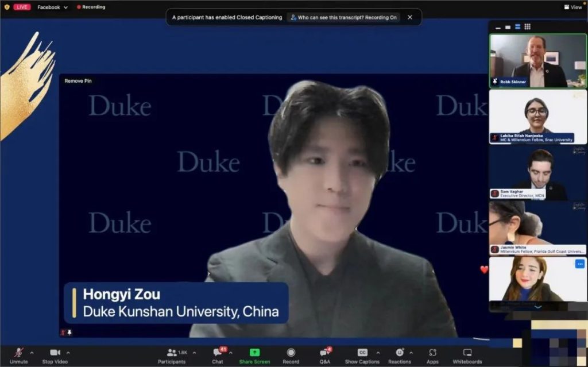The image size is (588, 367).
Task: Click the green Share Screen icon
Action: click(x=254, y=353)
